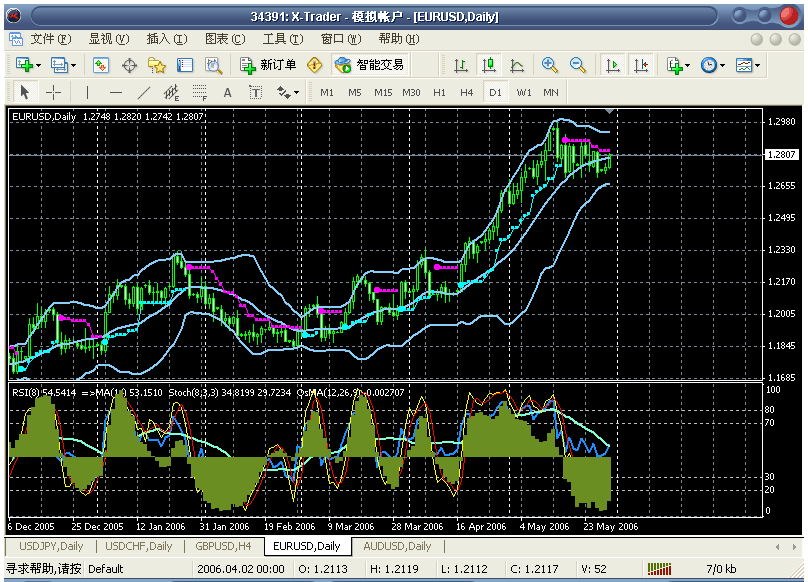Zoom out of the chart
The width and height of the screenshot is (808, 582).
577,65
